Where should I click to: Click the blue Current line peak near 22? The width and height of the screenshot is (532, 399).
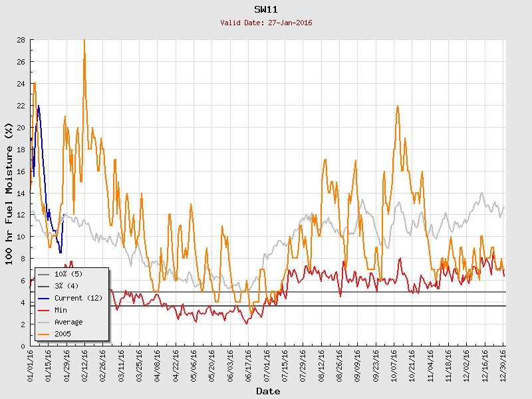click(x=39, y=106)
